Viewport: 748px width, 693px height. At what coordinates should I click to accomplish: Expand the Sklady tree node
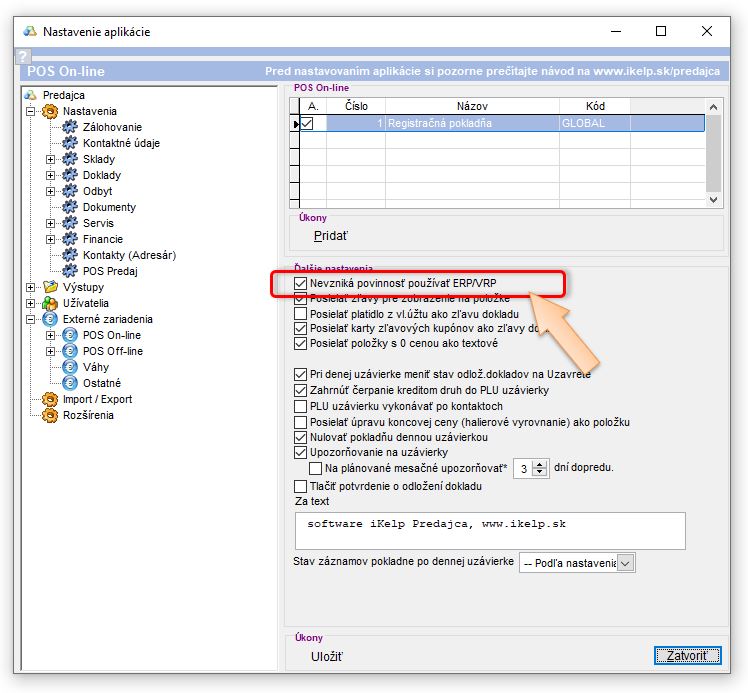click(x=50, y=159)
